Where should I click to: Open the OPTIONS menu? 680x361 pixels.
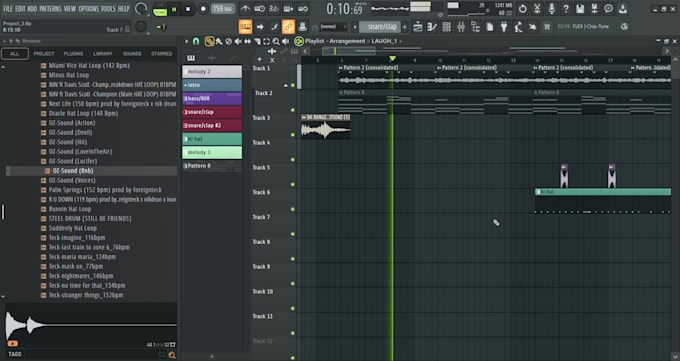pos(88,9)
